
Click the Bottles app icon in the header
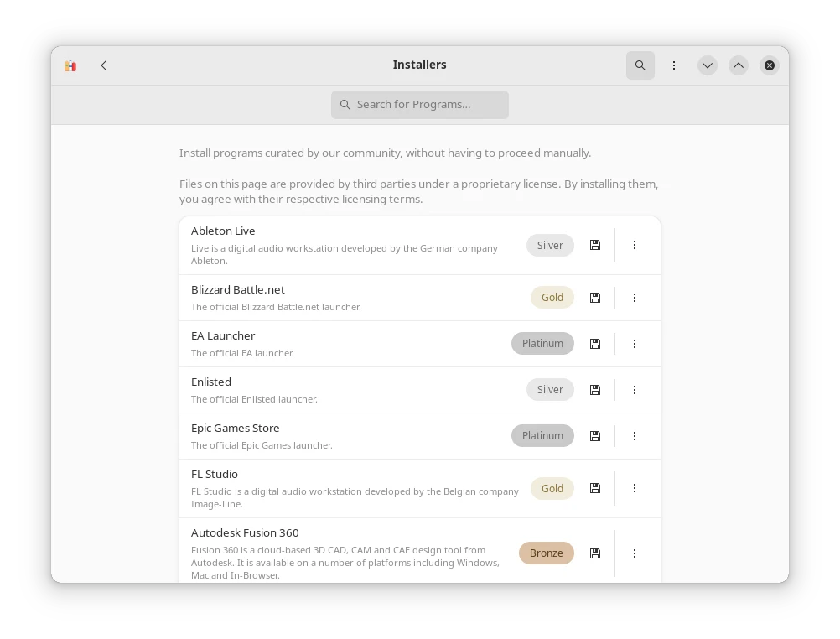click(x=70, y=65)
